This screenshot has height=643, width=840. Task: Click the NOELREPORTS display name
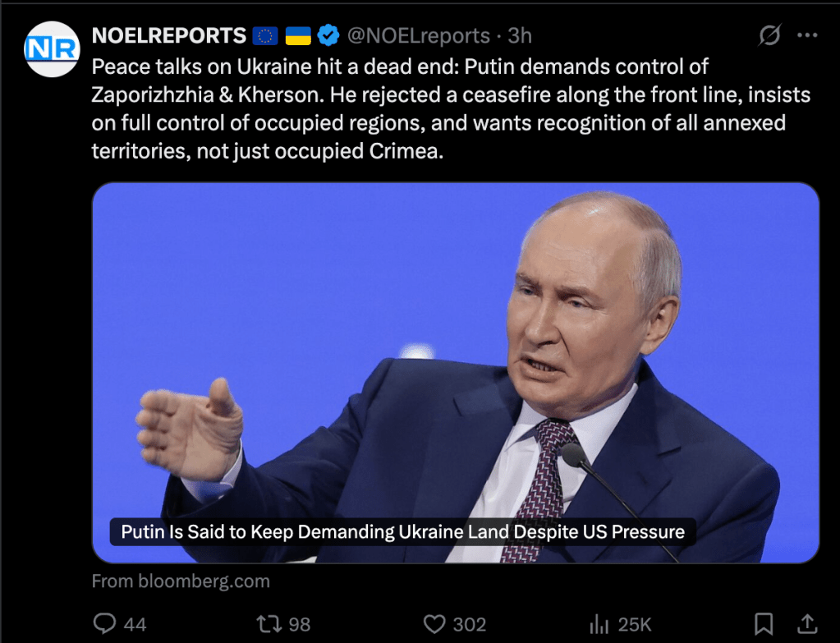169,36
